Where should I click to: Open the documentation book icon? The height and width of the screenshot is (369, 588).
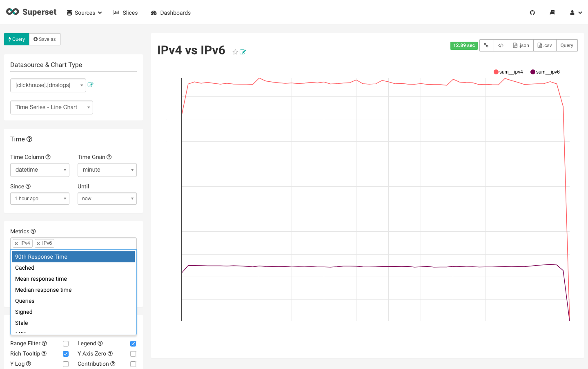pyautogui.click(x=552, y=13)
